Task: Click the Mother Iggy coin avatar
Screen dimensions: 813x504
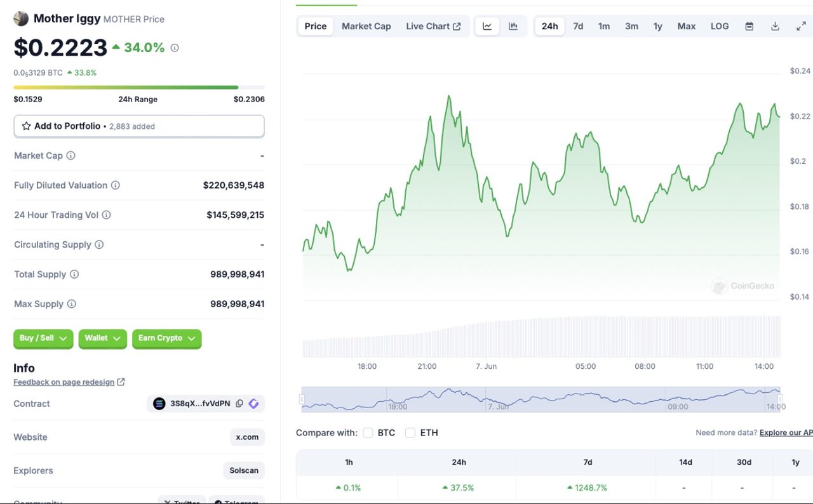Action: (21, 18)
